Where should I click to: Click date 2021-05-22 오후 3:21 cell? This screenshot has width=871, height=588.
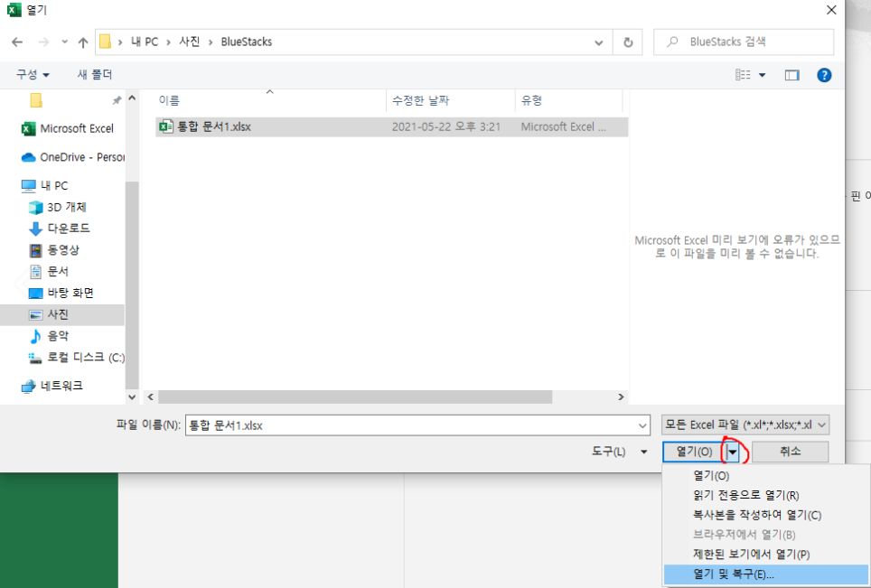446,126
